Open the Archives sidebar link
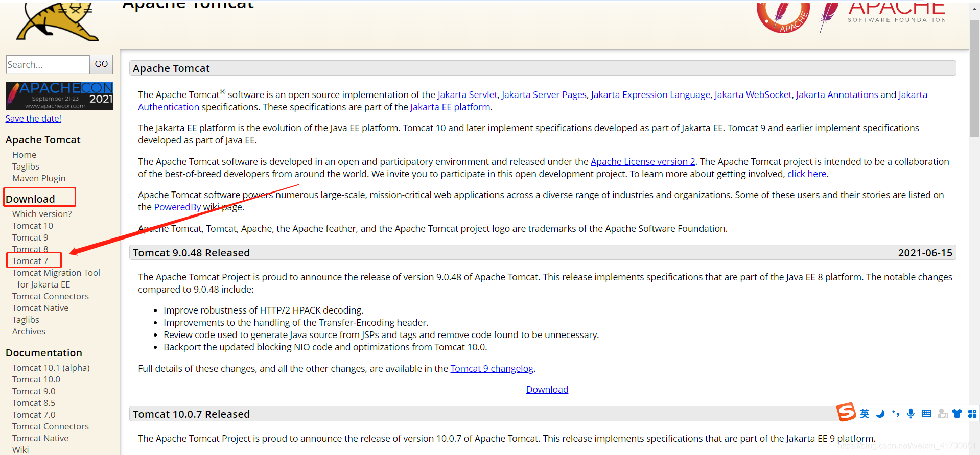Screen dimensions: 980x455 29,331
